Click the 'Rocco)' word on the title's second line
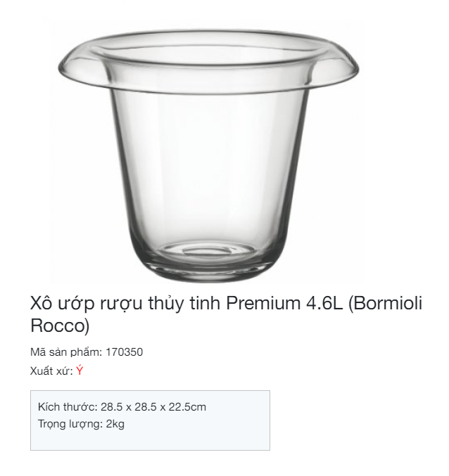The width and height of the screenshot is (449, 476). pos(60,326)
